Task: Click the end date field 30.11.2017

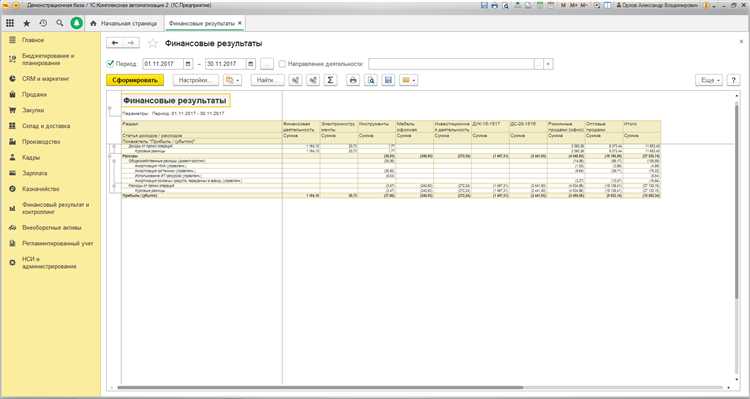Action: pos(225,64)
